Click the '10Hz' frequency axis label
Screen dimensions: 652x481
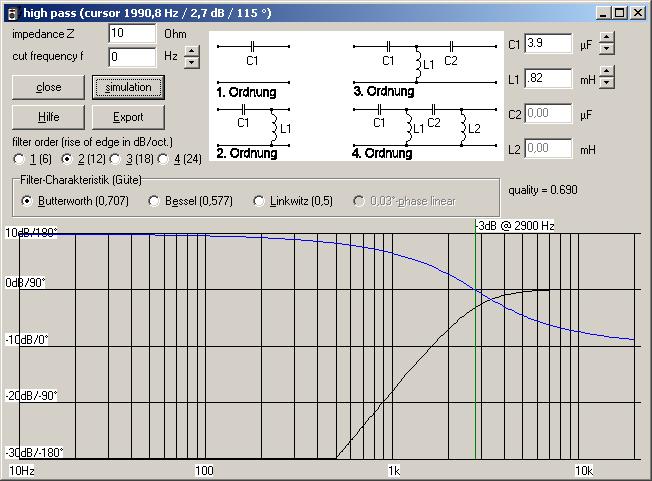pyautogui.click(x=22, y=471)
